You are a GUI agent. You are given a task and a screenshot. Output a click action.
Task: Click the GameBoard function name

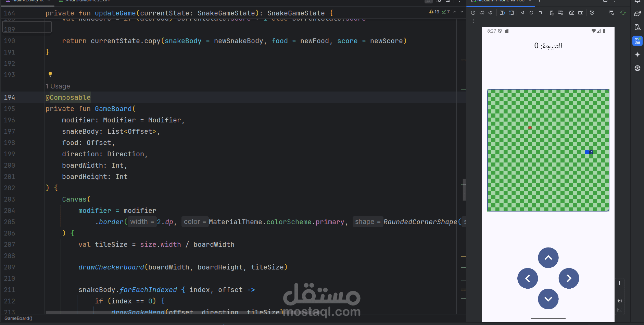tap(113, 109)
